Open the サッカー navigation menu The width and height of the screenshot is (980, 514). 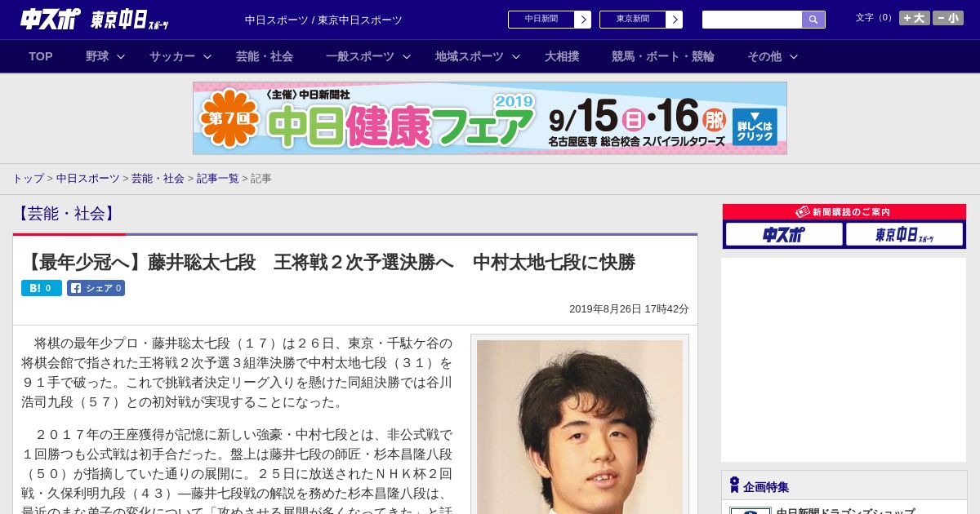[x=172, y=56]
